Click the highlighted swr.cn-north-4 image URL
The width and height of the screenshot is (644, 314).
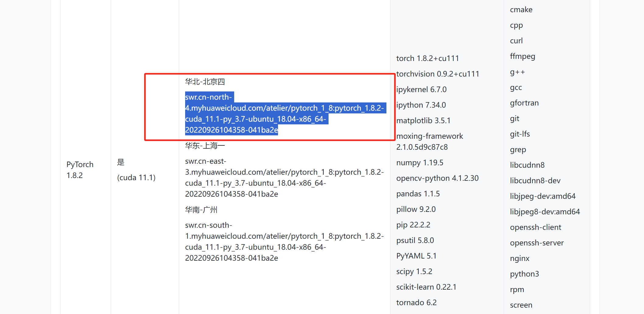(x=286, y=113)
